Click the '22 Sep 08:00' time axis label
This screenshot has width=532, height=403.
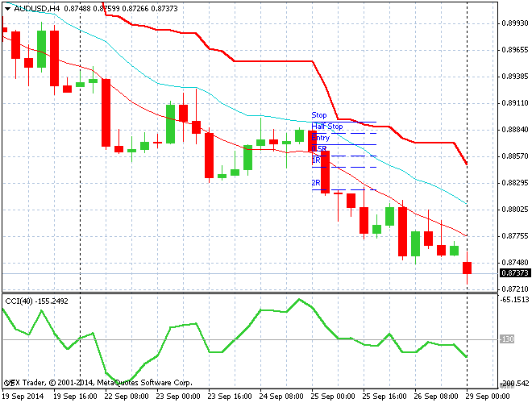click(127, 397)
